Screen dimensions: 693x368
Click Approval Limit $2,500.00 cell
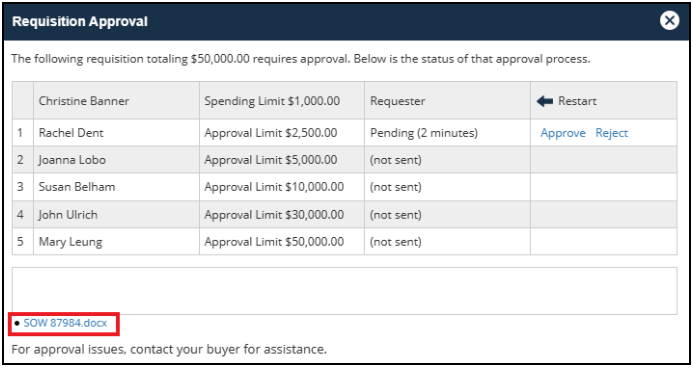click(x=282, y=133)
